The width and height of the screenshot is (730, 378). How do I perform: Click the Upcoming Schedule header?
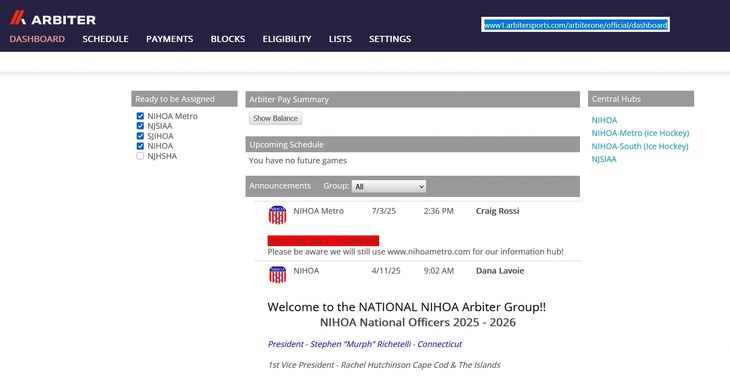(x=412, y=144)
